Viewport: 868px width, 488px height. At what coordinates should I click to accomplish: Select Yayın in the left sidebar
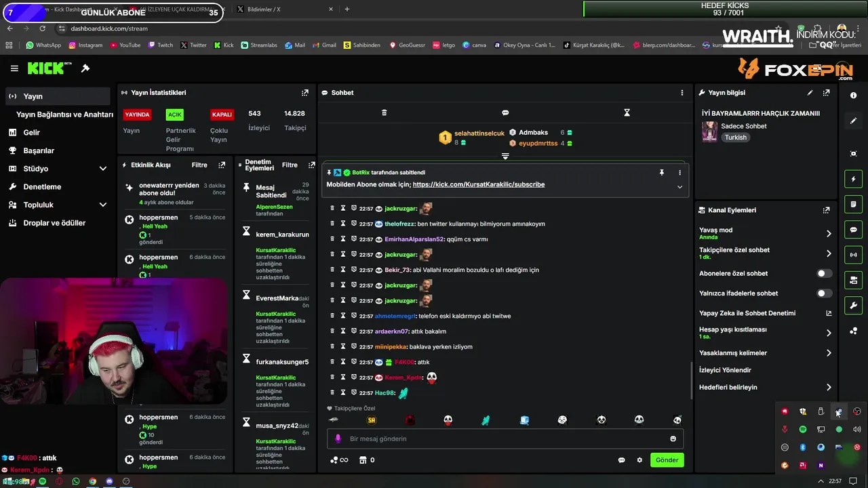point(58,96)
